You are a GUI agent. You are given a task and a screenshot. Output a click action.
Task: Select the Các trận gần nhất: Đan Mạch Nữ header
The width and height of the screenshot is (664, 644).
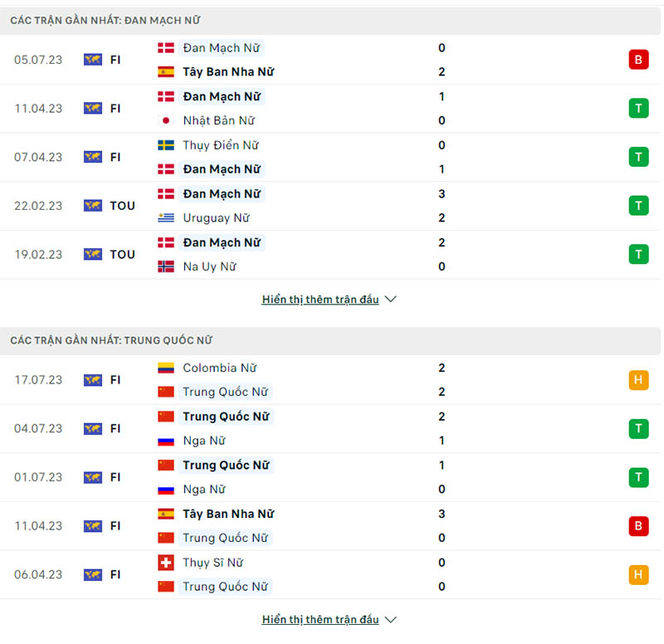coord(105,20)
